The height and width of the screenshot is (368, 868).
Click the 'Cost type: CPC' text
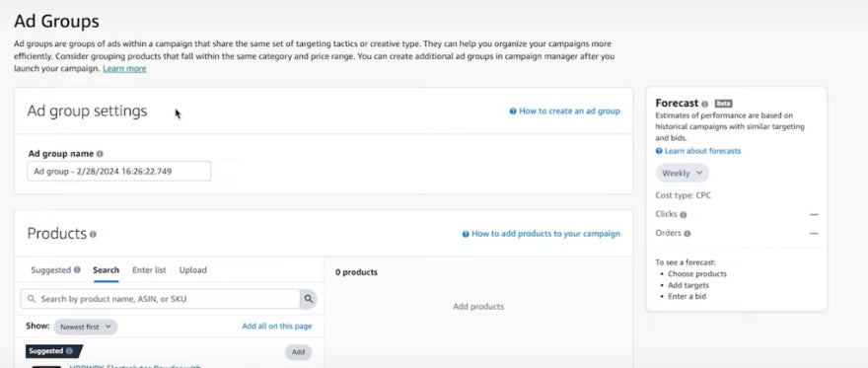pos(684,195)
